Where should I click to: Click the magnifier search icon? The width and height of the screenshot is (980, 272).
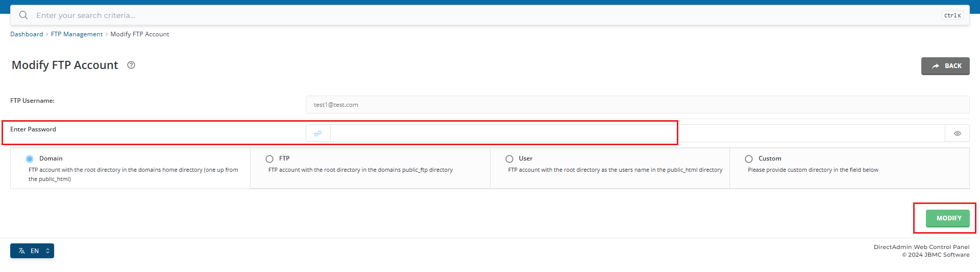point(23,15)
